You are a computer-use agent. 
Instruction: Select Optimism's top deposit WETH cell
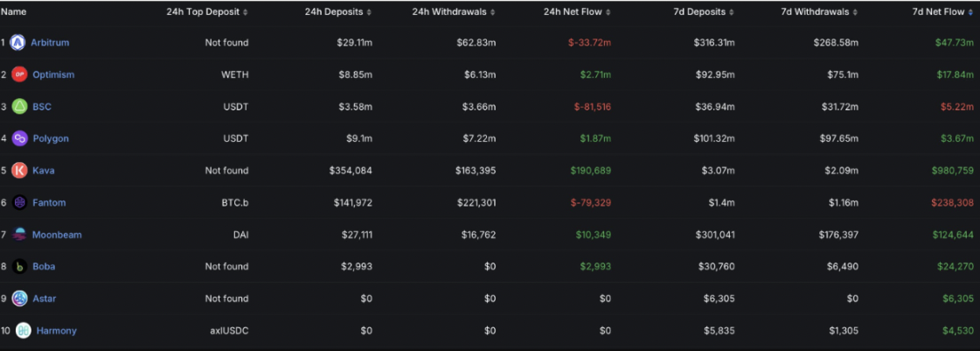tap(235, 74)
